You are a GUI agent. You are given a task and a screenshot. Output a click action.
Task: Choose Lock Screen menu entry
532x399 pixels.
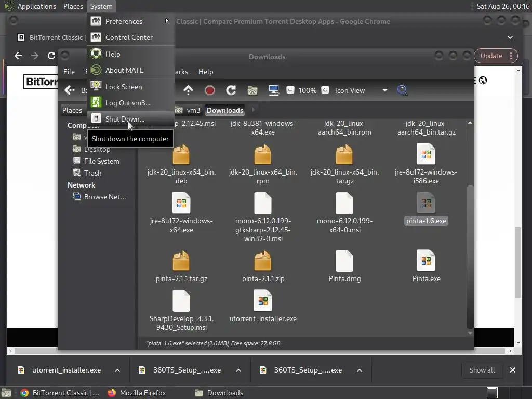[x=130, y=87]
